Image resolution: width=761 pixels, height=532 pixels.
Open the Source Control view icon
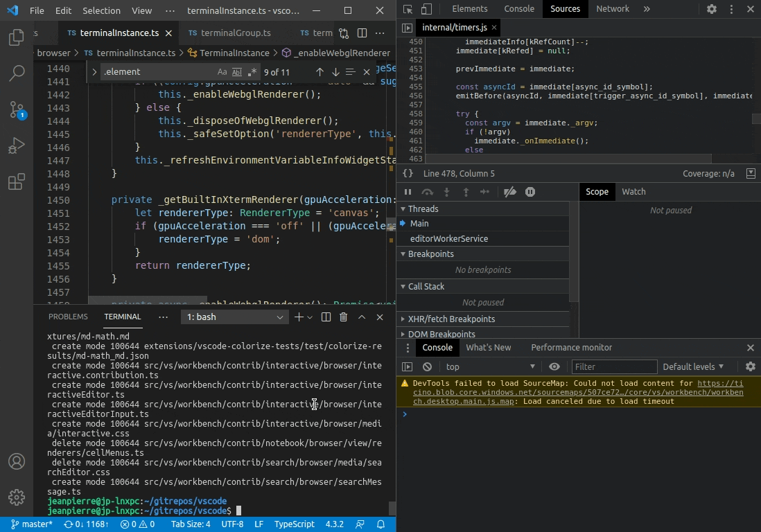pos(17,109)
